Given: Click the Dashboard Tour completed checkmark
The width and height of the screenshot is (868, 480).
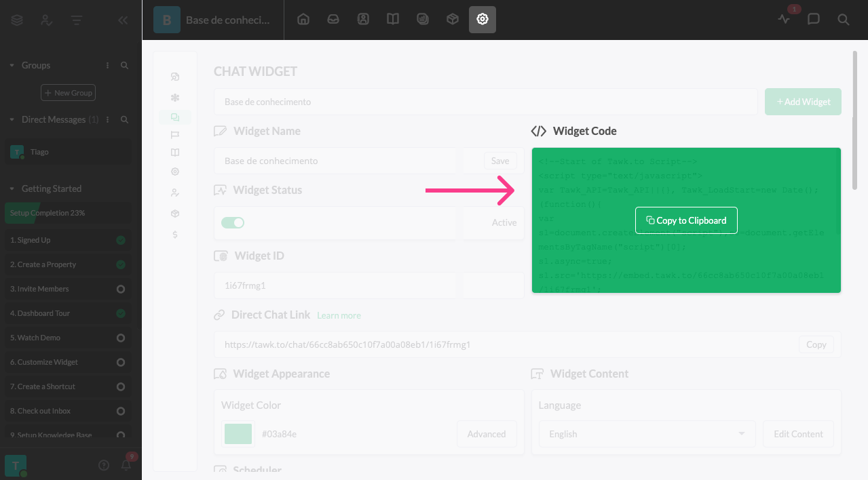Looking at the screenshot, I should click(x=121, y=313).
